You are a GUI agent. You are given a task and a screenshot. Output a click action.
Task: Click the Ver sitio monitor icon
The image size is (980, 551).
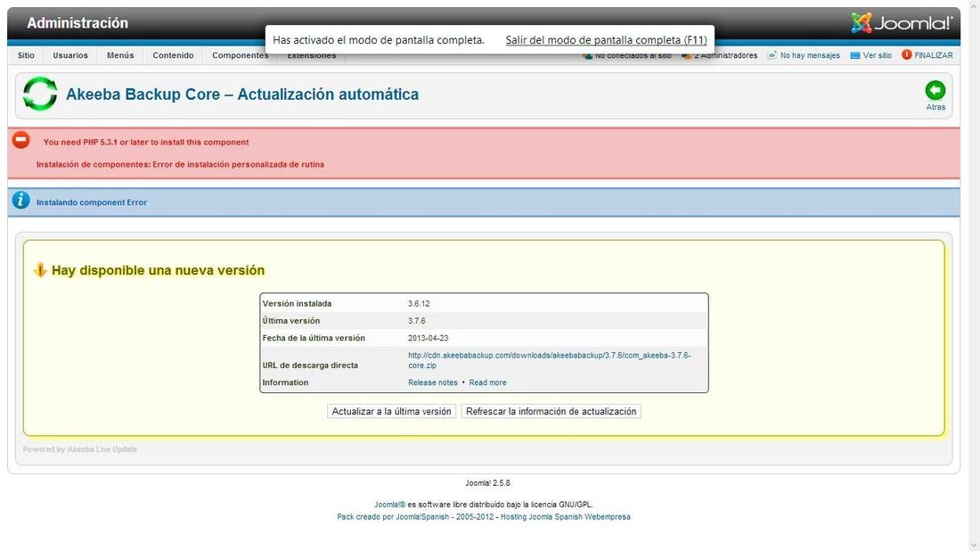(855, 55)
